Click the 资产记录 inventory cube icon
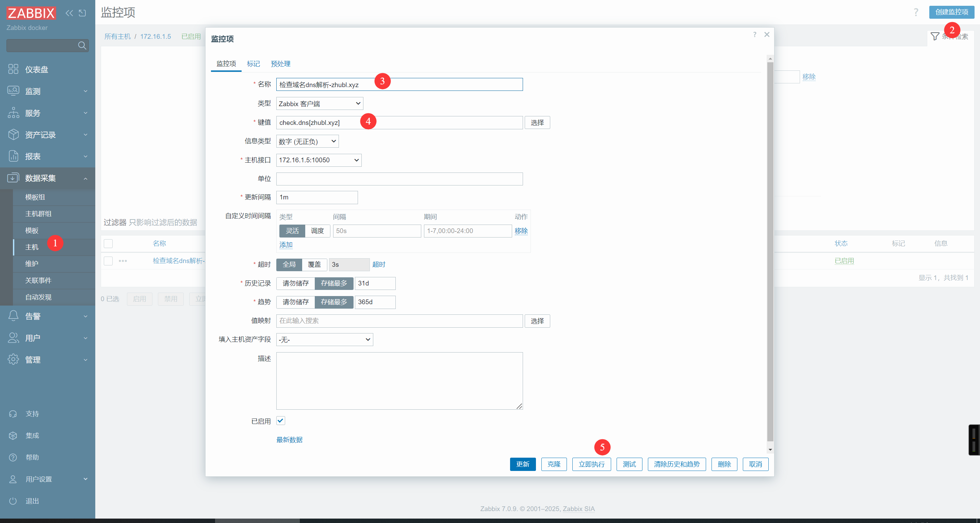Image resolution: width=980 pixels, height=523 pixels. coord(13,135)
